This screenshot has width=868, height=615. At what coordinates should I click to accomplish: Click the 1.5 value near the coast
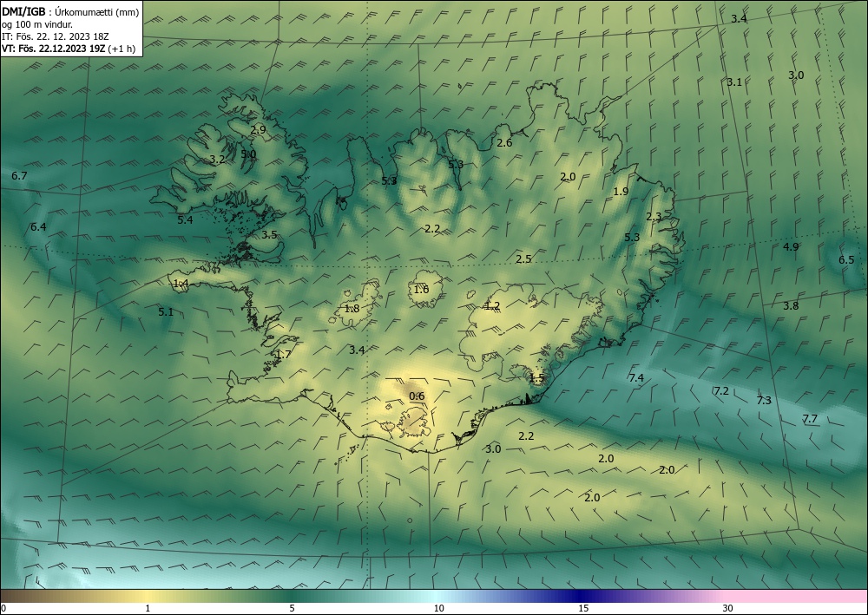click(537, 378)
